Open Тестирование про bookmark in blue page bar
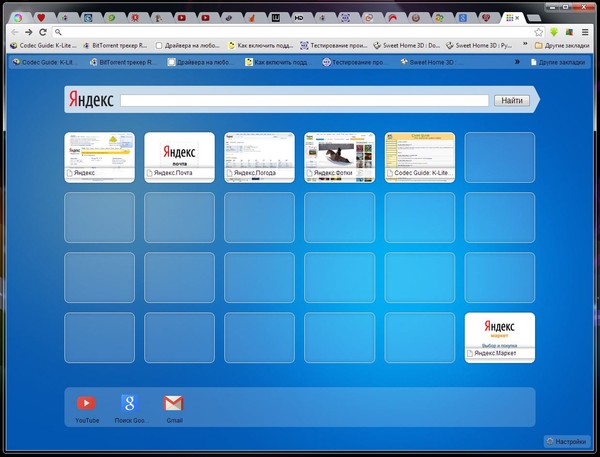The width and height of the screenshot is (600, 457). pyautogui.click(x=355, y=62)
